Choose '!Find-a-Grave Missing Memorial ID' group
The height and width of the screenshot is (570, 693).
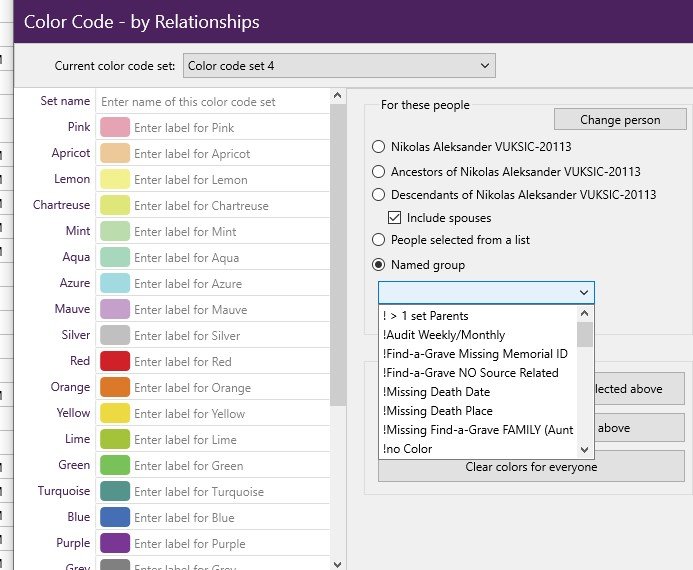[478, 354]
